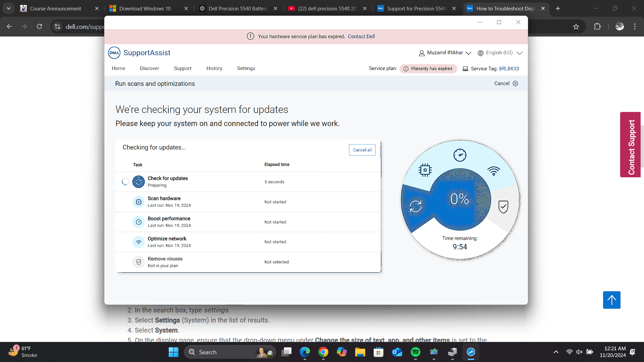Viewport: 644px width, 362px height.
Task: Open the Support tab in SupportAssist
Action: (183, 68)
